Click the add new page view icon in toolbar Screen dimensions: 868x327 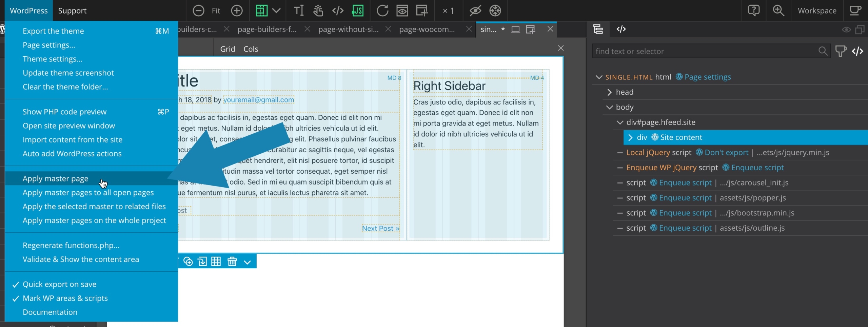[x=422, y=11]
